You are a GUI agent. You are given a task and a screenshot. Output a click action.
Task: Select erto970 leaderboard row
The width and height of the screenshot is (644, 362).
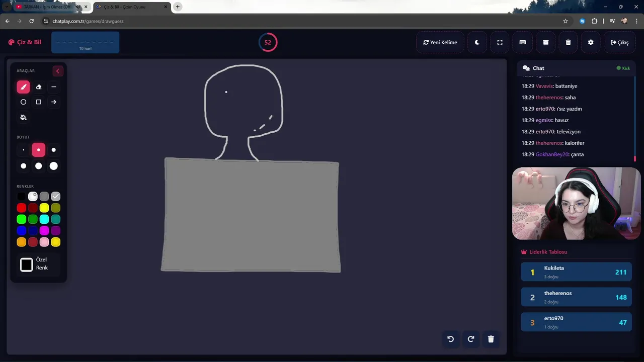576,322
